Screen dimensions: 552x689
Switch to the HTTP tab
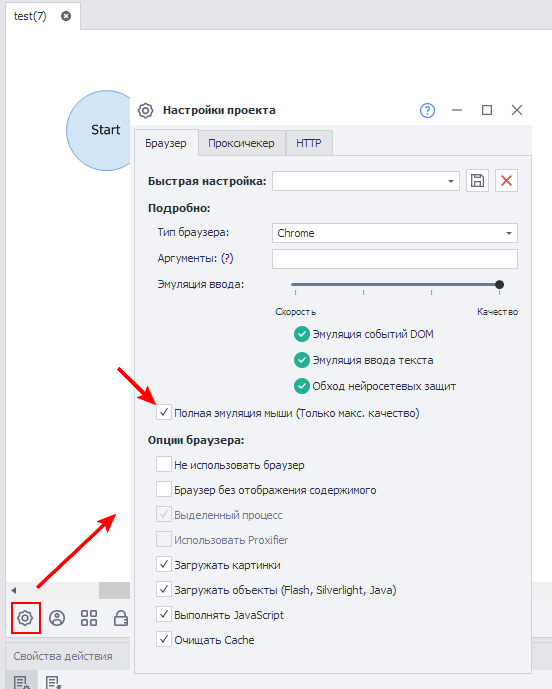pos(309,143)
